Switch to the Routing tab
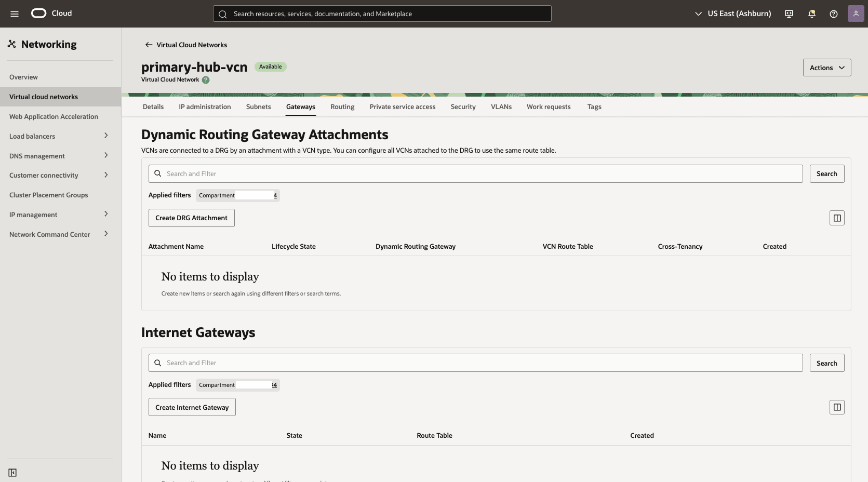This screenshot has height=482, width=868. 342,106
